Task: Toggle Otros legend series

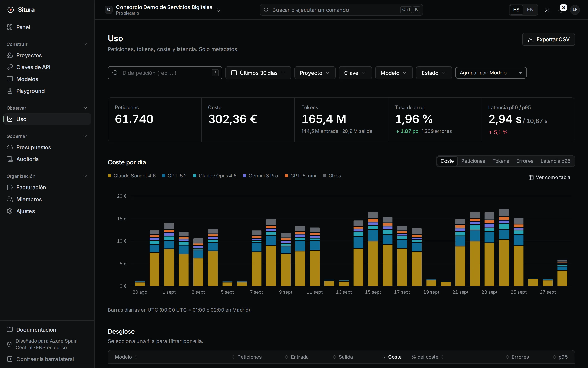Action: tap(332, 176)
